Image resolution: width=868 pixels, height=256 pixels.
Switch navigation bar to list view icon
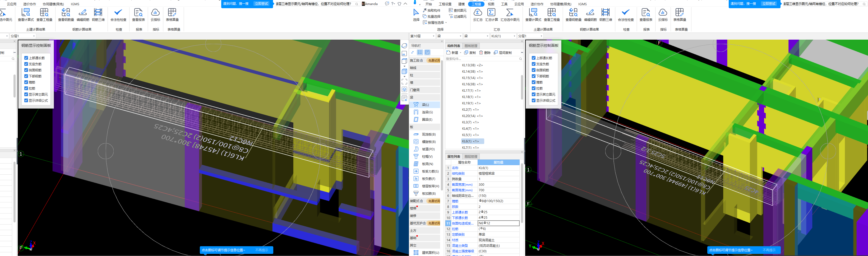[420, 52]
